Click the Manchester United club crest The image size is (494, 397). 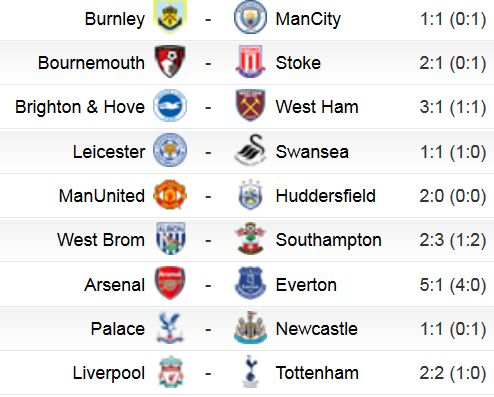170,195
